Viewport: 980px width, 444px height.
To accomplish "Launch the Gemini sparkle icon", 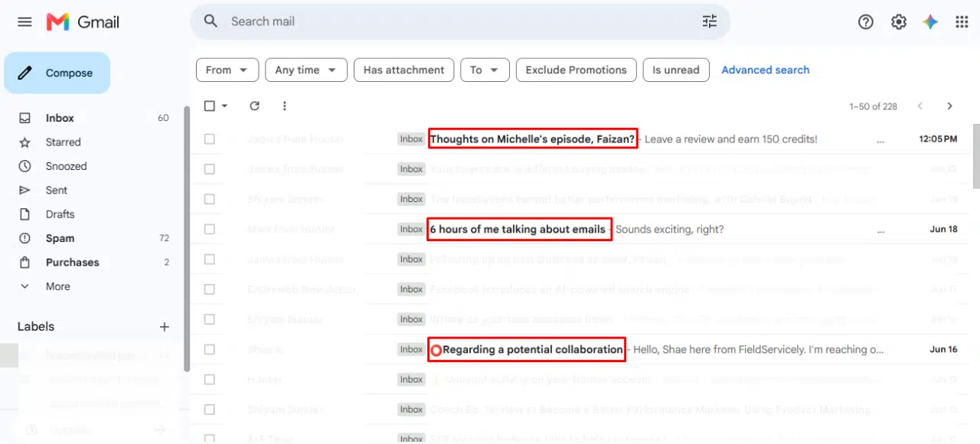I will tap(930, 22).
